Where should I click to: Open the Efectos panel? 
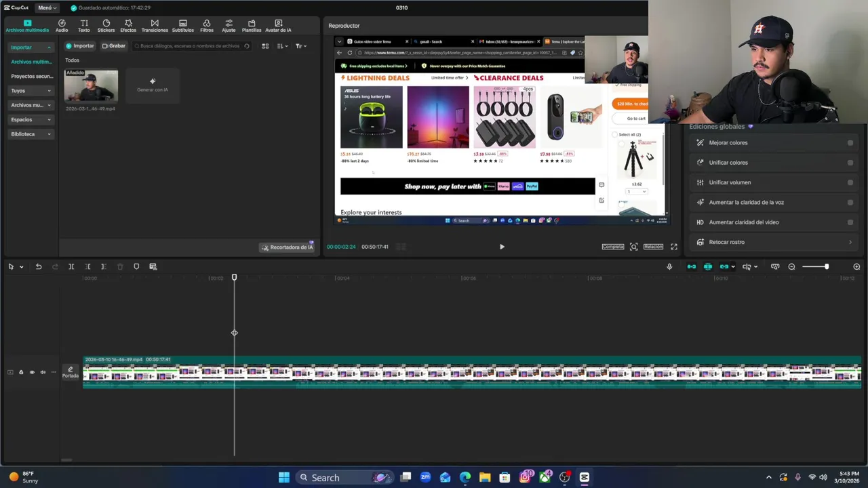[128, 26]
